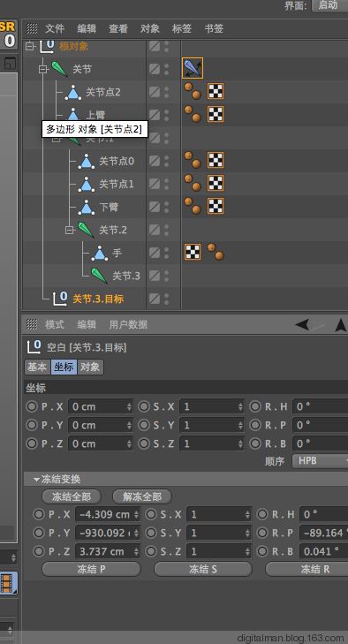Switch to the 对象 attribute tab

click(90, 367)
